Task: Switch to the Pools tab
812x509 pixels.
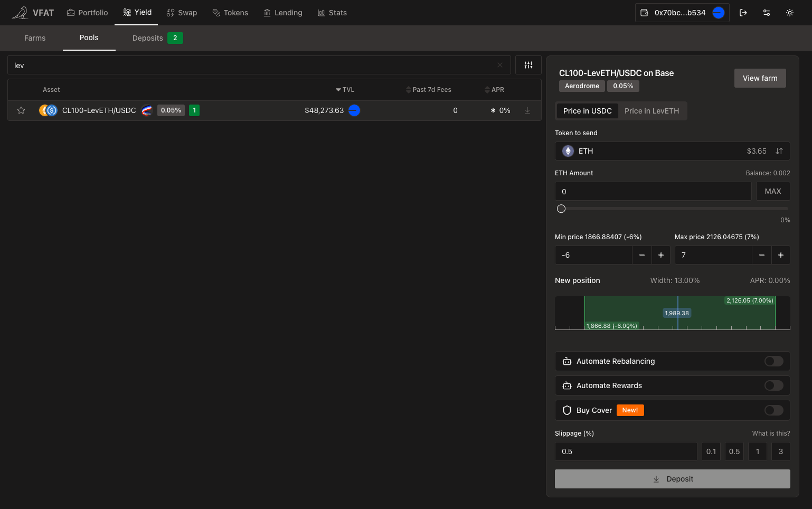Action: coord(89,38)
